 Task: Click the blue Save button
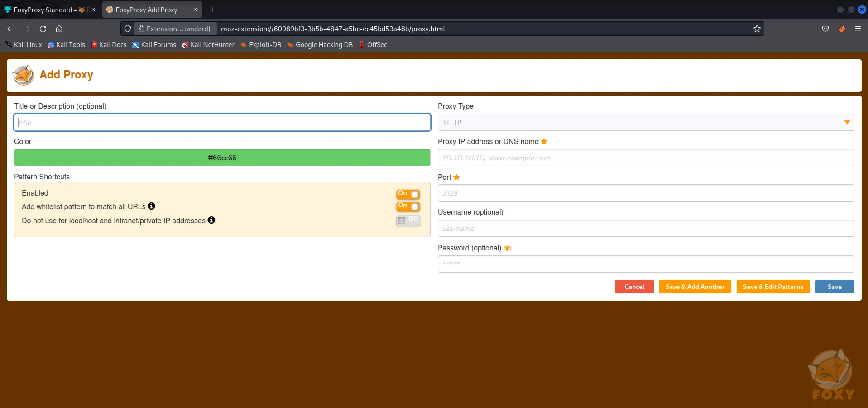(834, 287)
